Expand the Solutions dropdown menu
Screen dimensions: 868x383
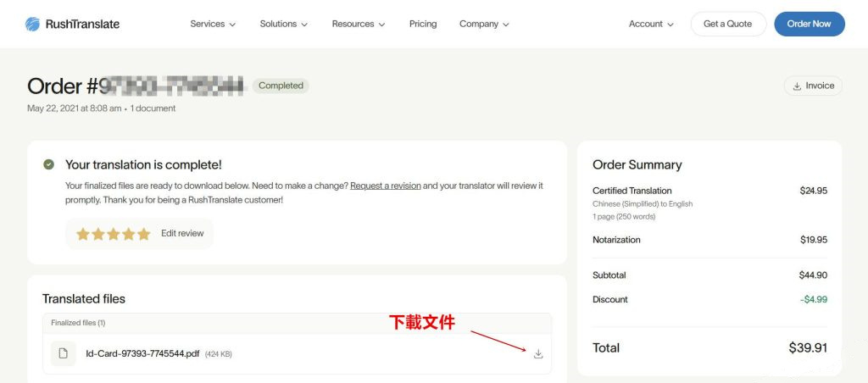(283, 24)
